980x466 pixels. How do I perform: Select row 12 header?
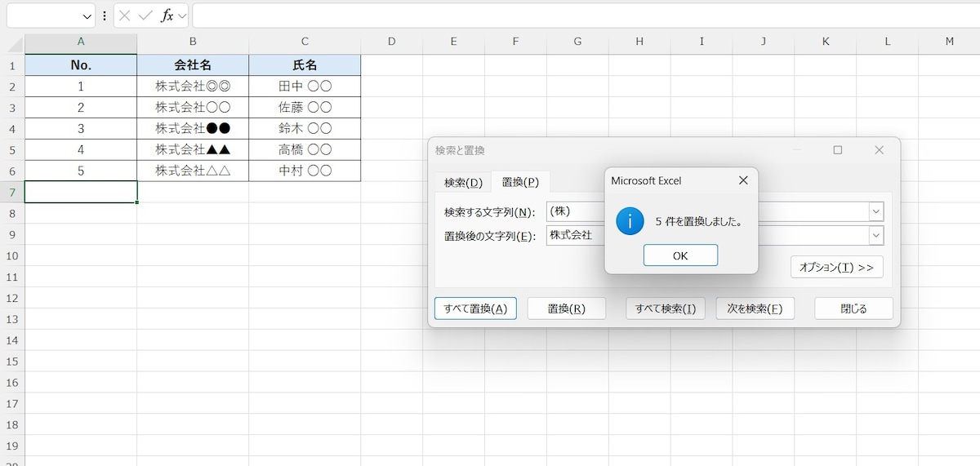pyautogui.click(x=12, y=298)
